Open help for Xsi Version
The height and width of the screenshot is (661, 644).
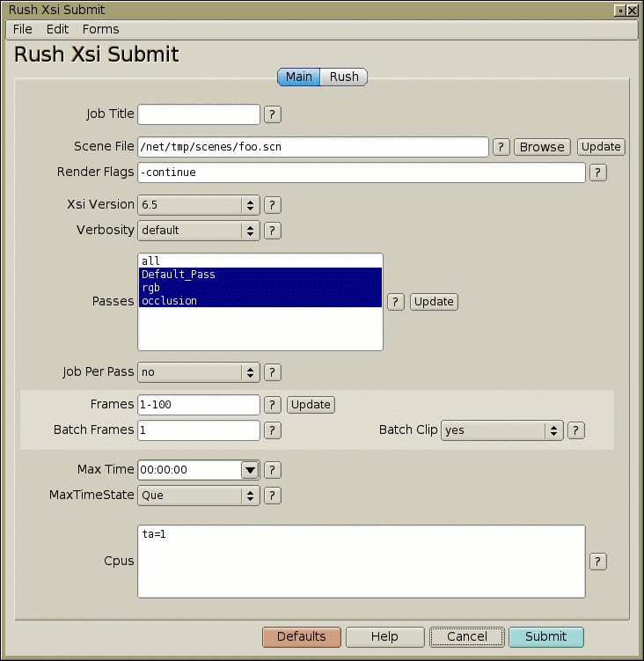click(272, 205)
